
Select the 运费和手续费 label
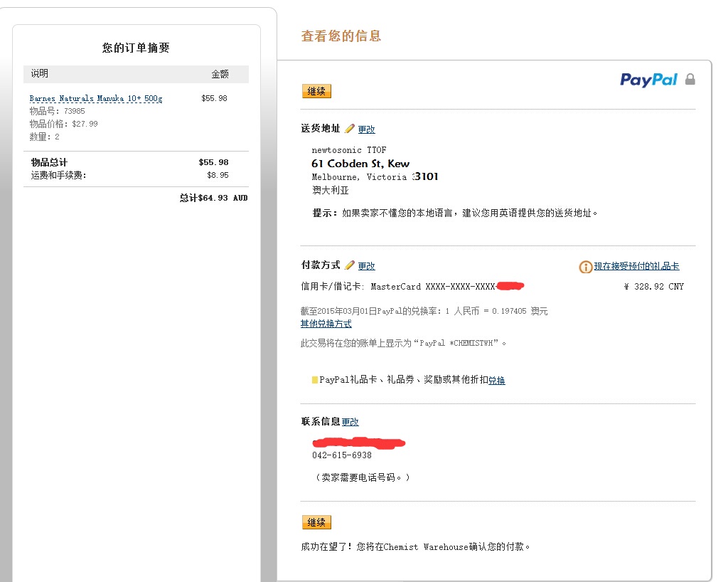point(58,175)
